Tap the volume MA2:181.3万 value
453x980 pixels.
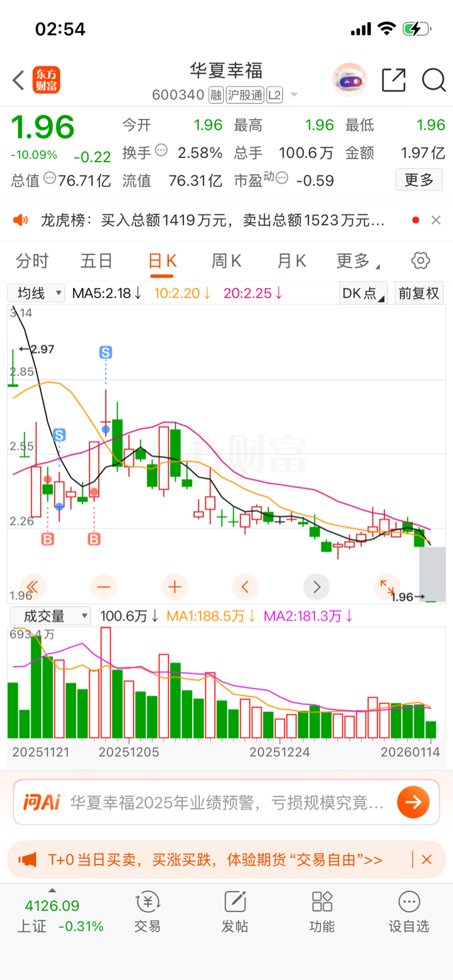click(x=308, y=616)
